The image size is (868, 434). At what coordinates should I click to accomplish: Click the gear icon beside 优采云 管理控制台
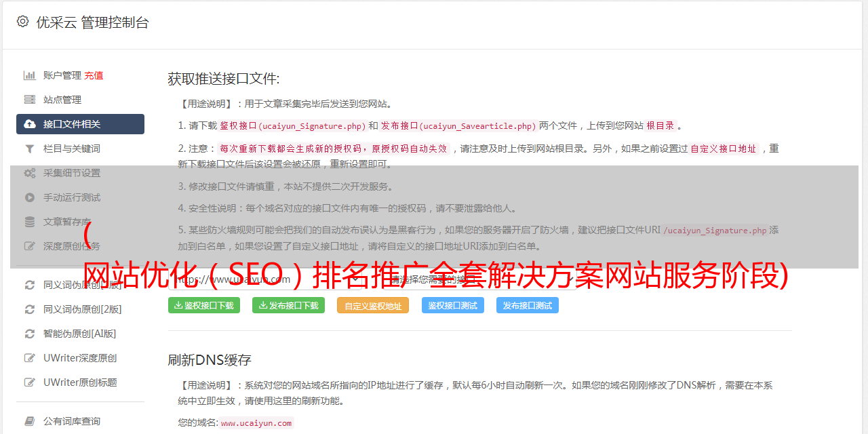pyautogui.click(x=22, y=22)
